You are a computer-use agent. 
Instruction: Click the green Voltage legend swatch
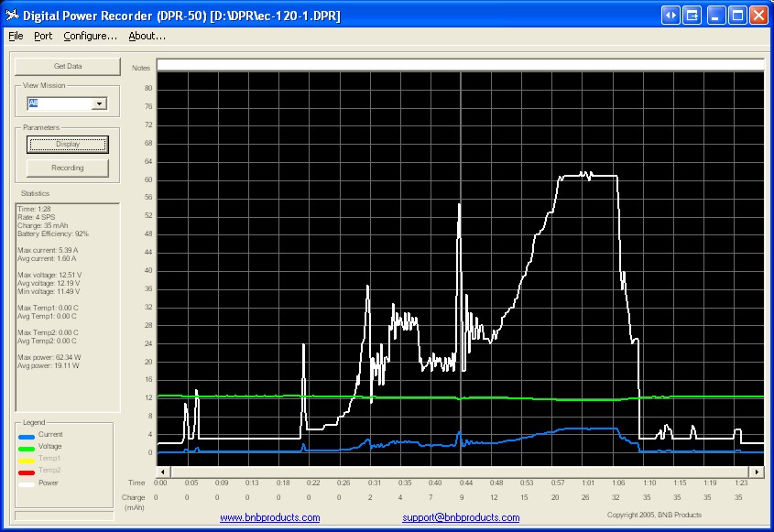[27, 449]
